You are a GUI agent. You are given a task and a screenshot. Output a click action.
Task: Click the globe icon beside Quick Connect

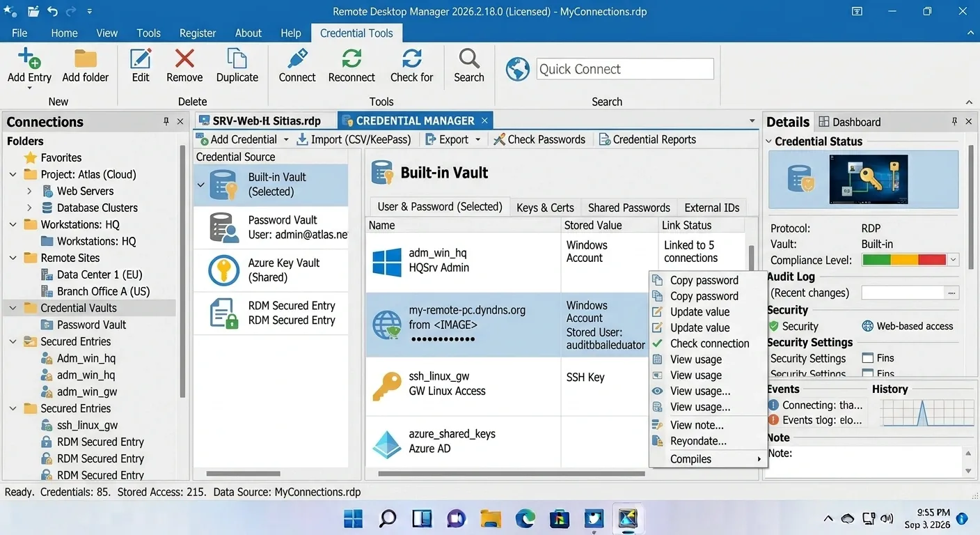pos(517,69)
